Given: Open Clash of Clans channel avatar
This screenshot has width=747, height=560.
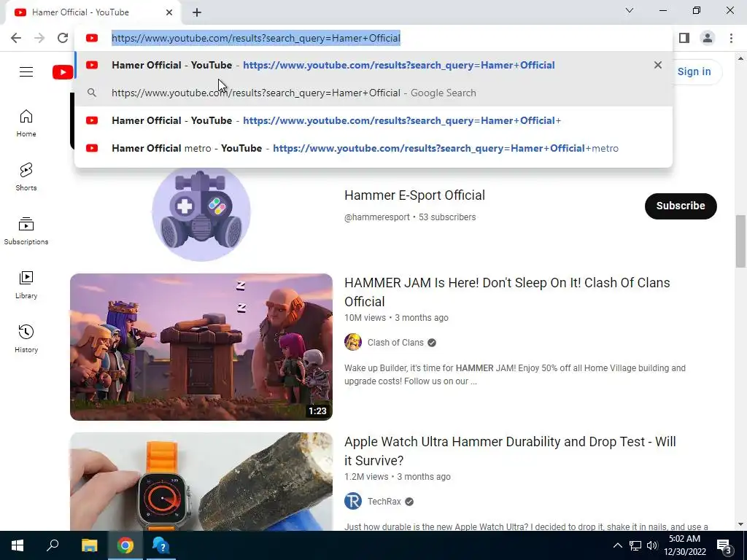Looking at the screenshot, I should (x=353, y=343).
